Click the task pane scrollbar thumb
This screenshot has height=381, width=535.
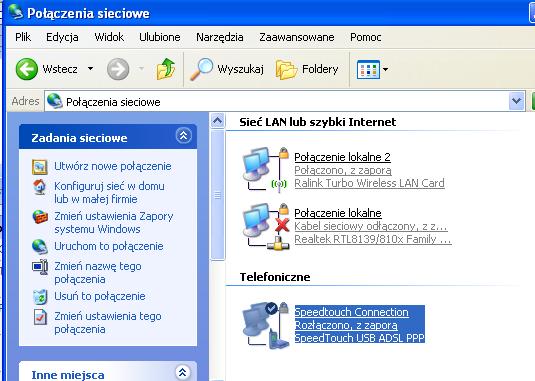pyautogui.click(x=217, y=195)
